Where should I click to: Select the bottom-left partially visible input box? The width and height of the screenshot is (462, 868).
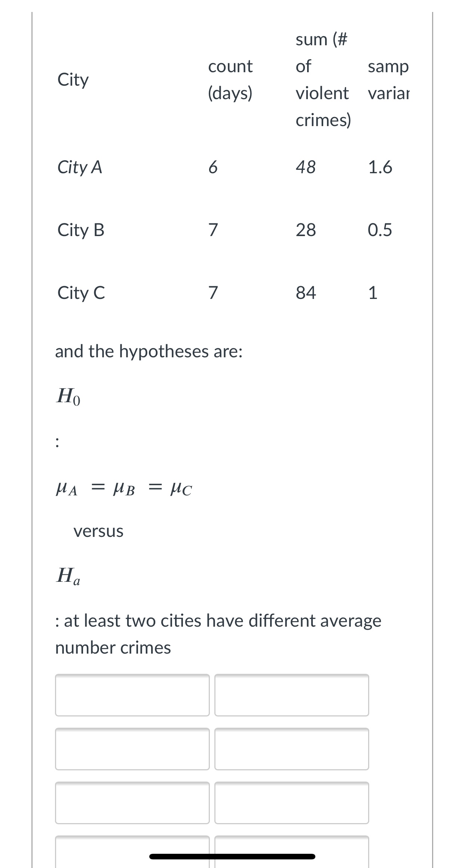click(x=132, y=853)
